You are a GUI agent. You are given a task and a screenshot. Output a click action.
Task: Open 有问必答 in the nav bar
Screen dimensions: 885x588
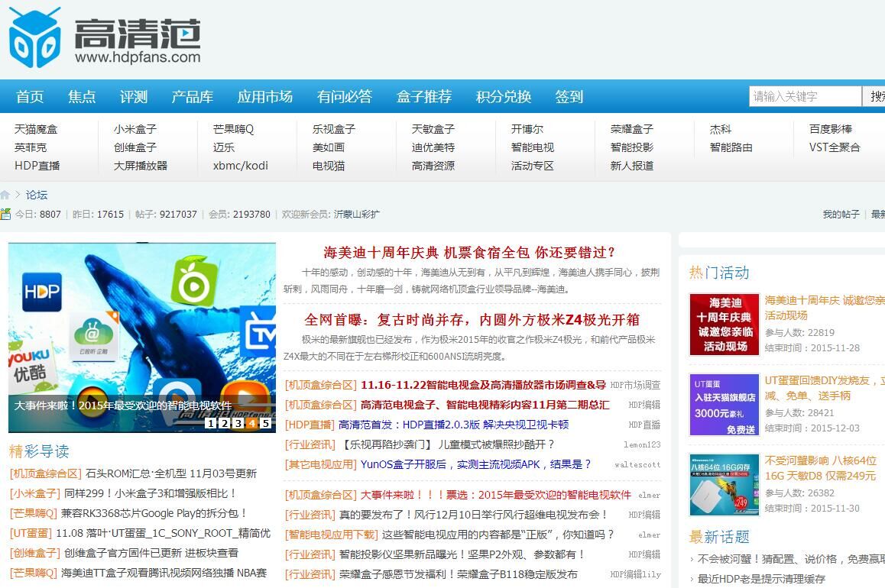pyautogui.click(x=345, y=97)
